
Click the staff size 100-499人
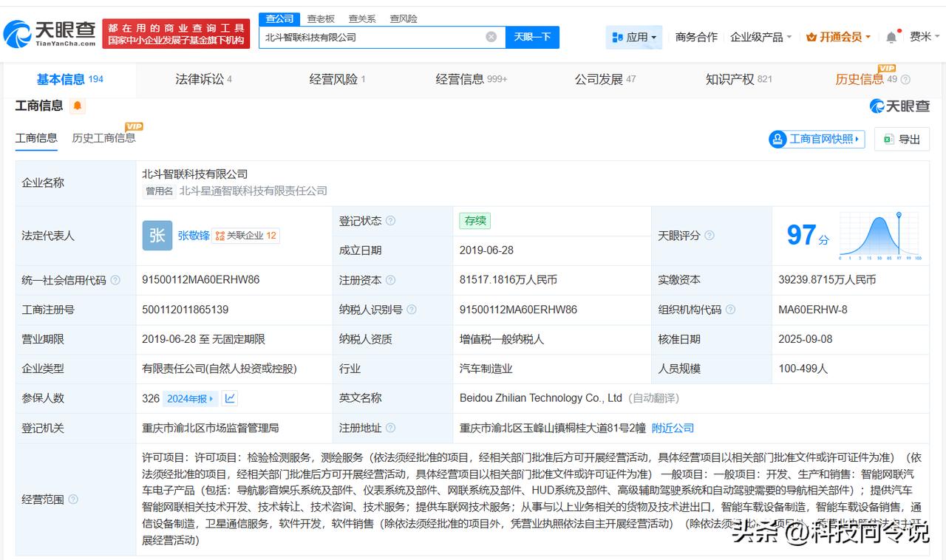[x=803, y=369]
